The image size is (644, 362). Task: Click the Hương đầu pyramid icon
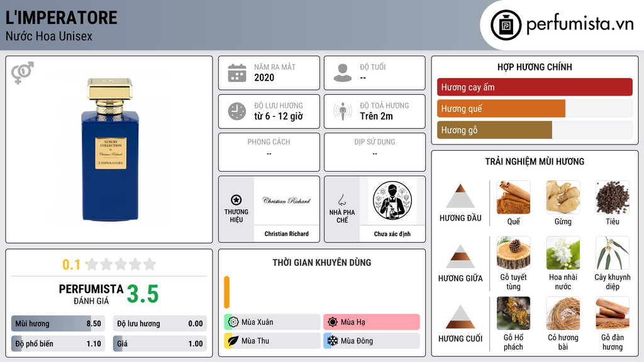pyautogui.click(x=460, y=196)
